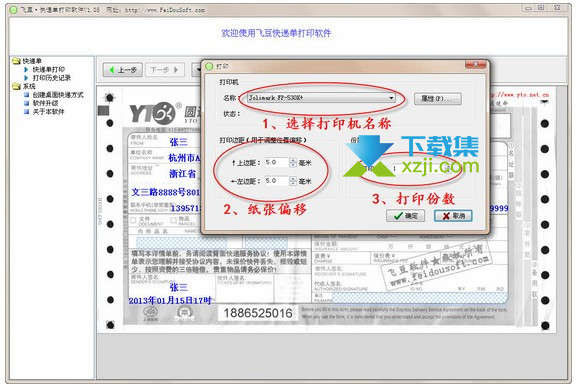Image resolution: width=577 pixels, height=384 pixels.
Task: Open printer 属性(P)... properties button
Action: coord(438,99)
